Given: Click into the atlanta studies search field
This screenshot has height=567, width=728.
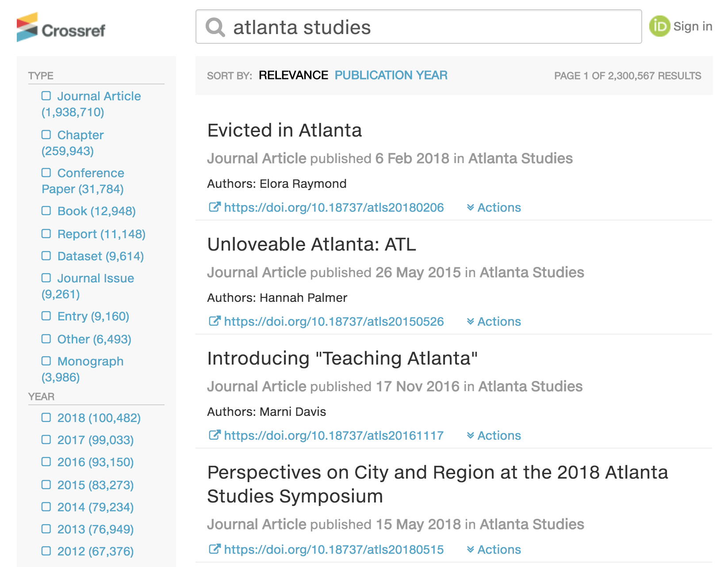Looking at the screenshot, I should coord(418,27).
